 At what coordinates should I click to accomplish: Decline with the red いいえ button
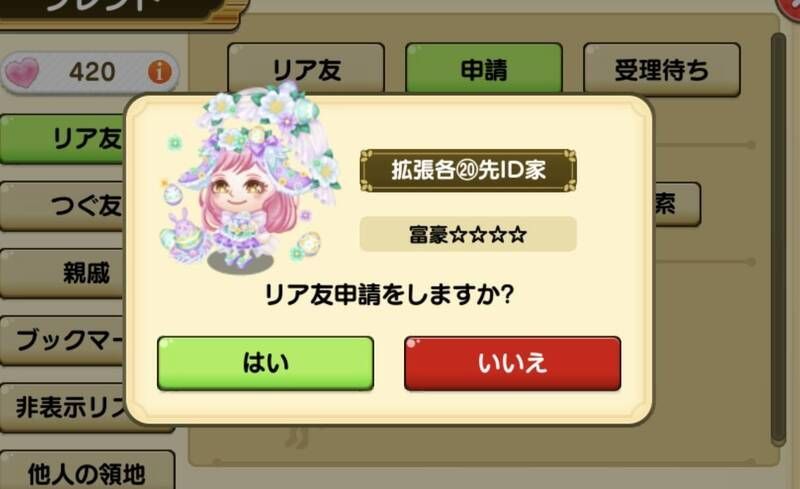pyautogui.click(x=512, y=363)
